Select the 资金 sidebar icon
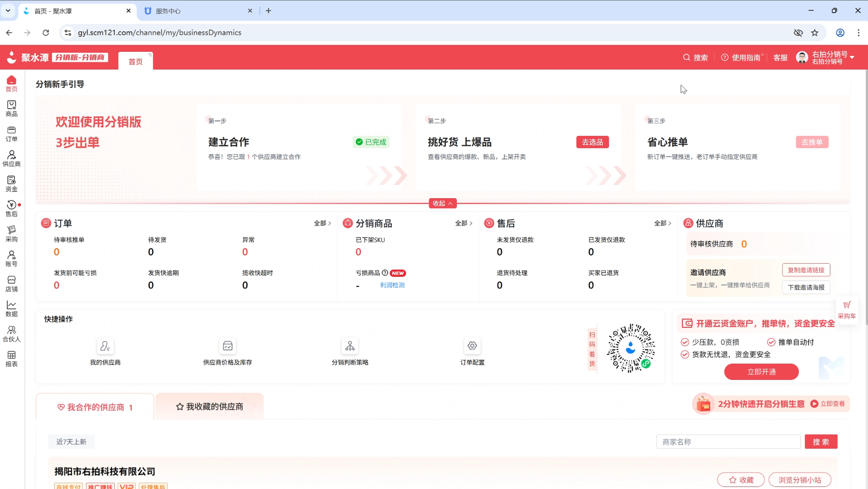Image resolution: width=868 pixels, height=489 pixels. [11, 183]
